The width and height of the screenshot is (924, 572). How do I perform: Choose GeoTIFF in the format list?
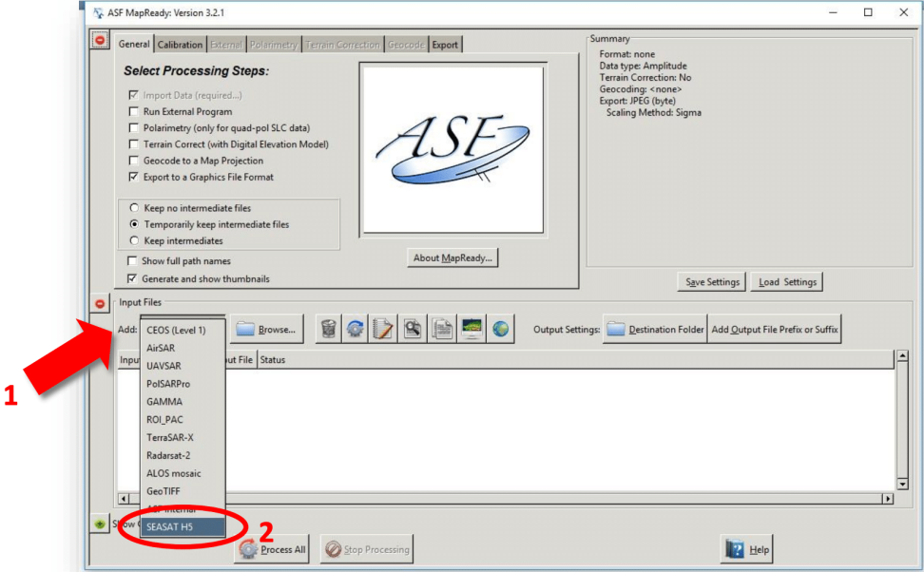tap(183, 491)
